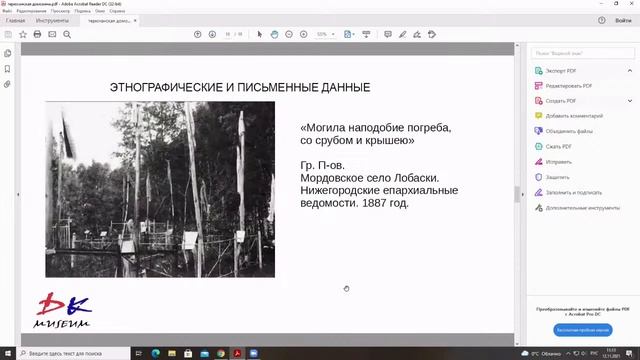
Task: Expand left navigation pane arrow
Action: coord(18,195)
